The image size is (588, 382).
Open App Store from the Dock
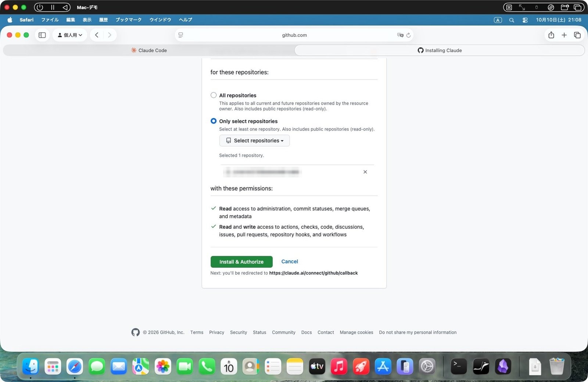383,367
